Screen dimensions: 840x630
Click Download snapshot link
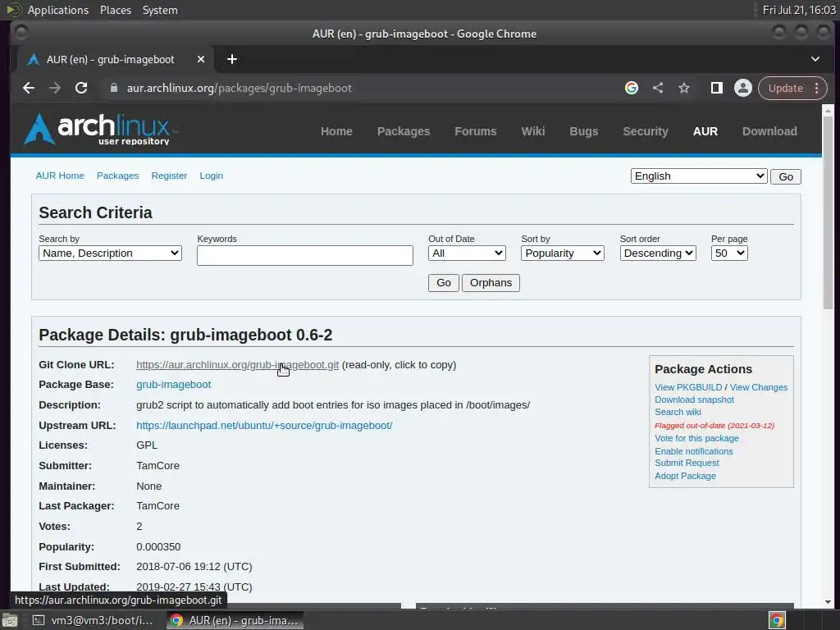click(x=694, y=399)
